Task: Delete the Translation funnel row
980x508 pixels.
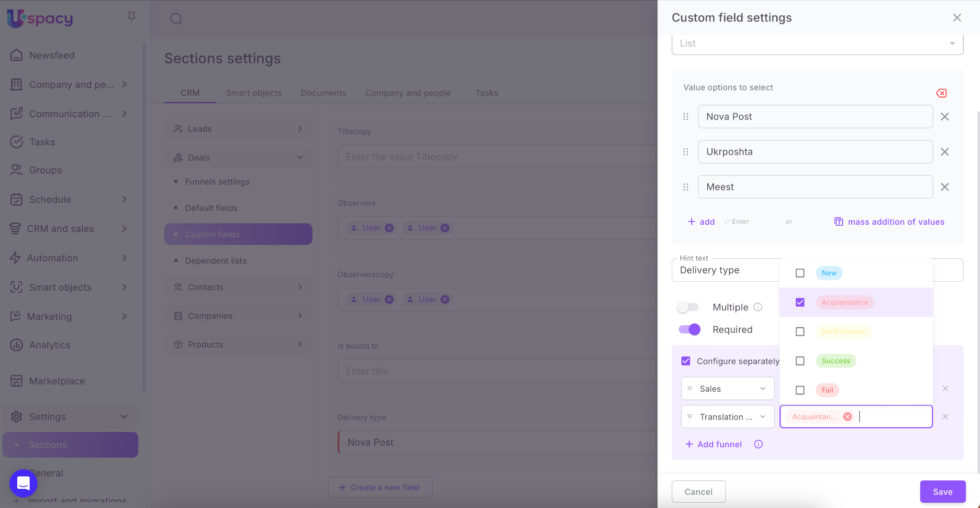Action: (x=945, y=417)
